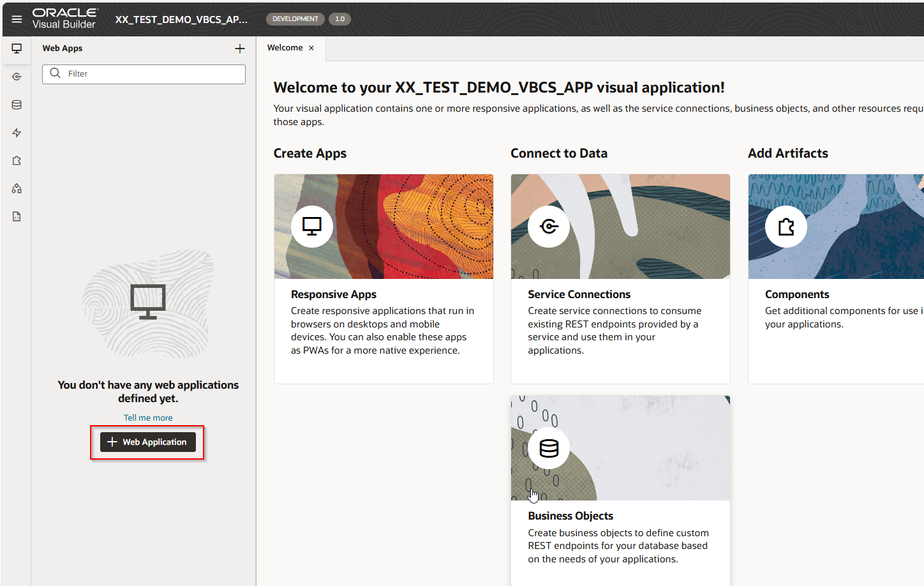This screenshot has width=924, height=586.
Task: Click the magnifier icon in the Filter box
Action: pos(55,73)
